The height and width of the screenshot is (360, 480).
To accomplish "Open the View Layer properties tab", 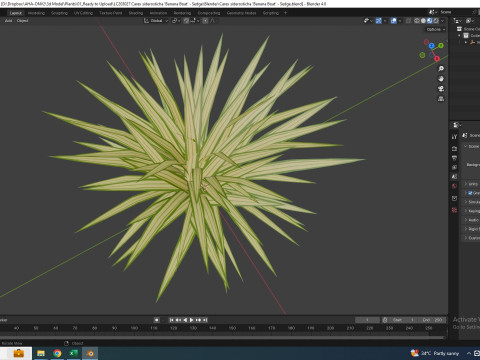I will 454,167.
